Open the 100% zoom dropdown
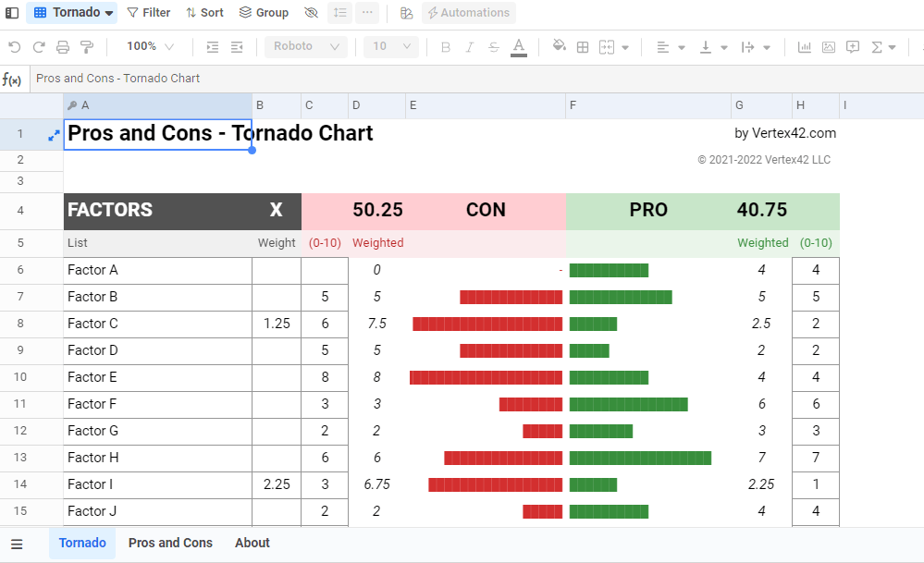 [x=150, y=46]
